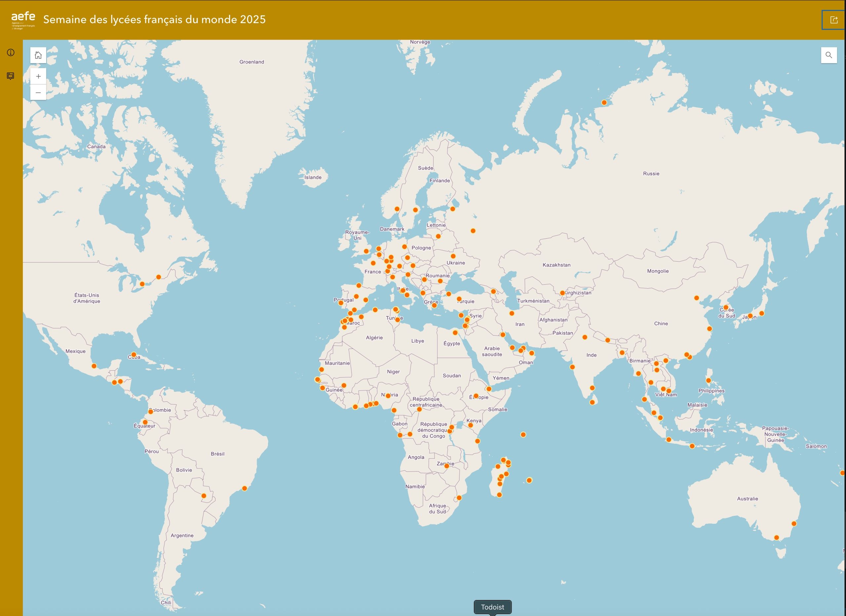The height and width of the screenshot is (616, 846).
Task: Open the share button in the header
Action: tap(834, 20)
